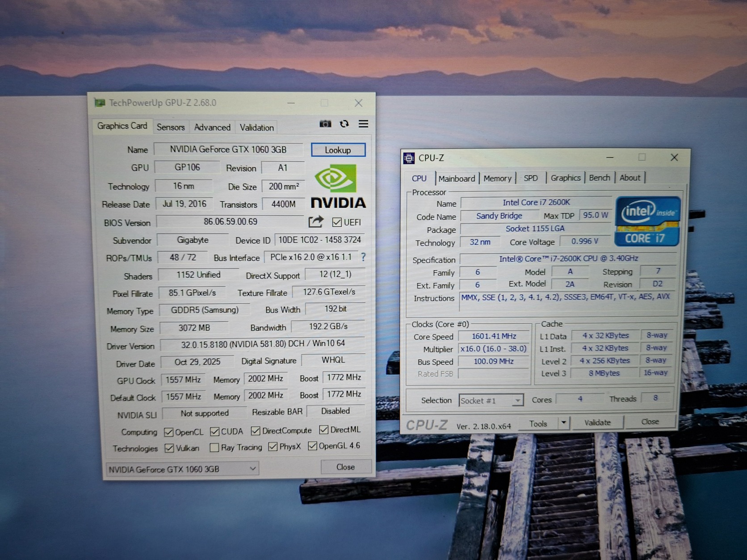Click the GPU-Z title bar app icon
Image resolution: width=747 pixels, height=560 pixels.
[x=100, y=103]
